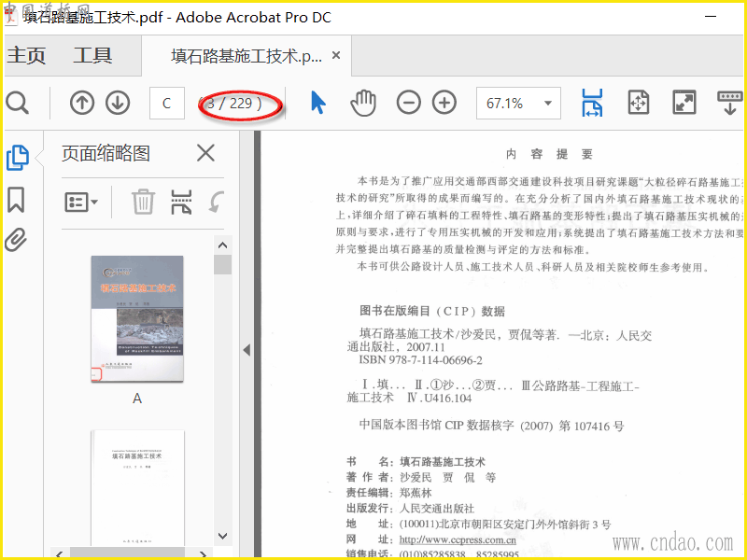Enter full screen view mode
Viewport: 747px width, 560px height.
[684, 103]
